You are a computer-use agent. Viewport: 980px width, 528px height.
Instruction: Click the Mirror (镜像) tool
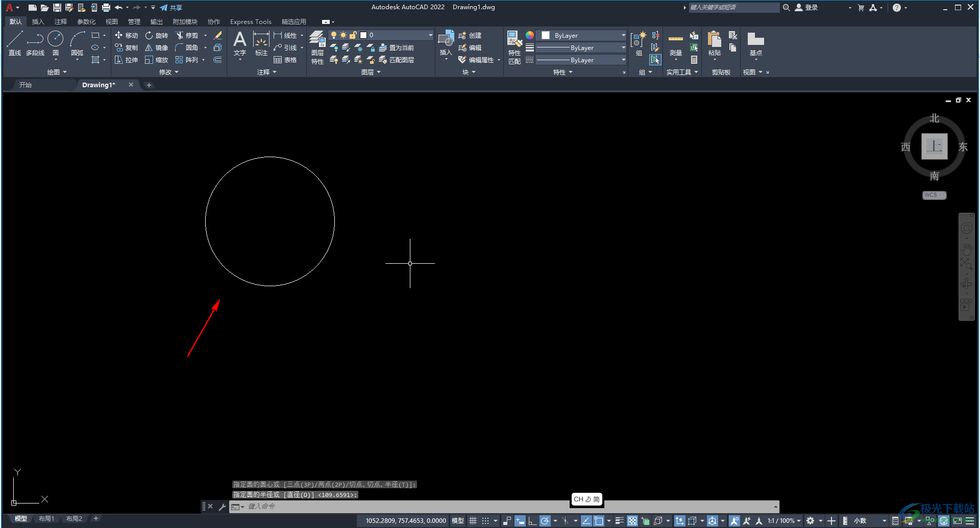(156, 47)
